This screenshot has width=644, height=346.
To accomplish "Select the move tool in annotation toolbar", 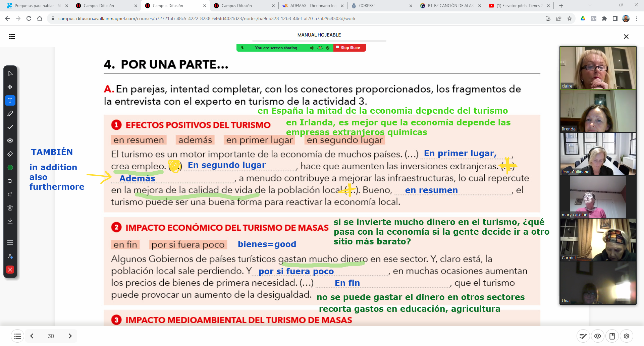I will coord(10,87).
